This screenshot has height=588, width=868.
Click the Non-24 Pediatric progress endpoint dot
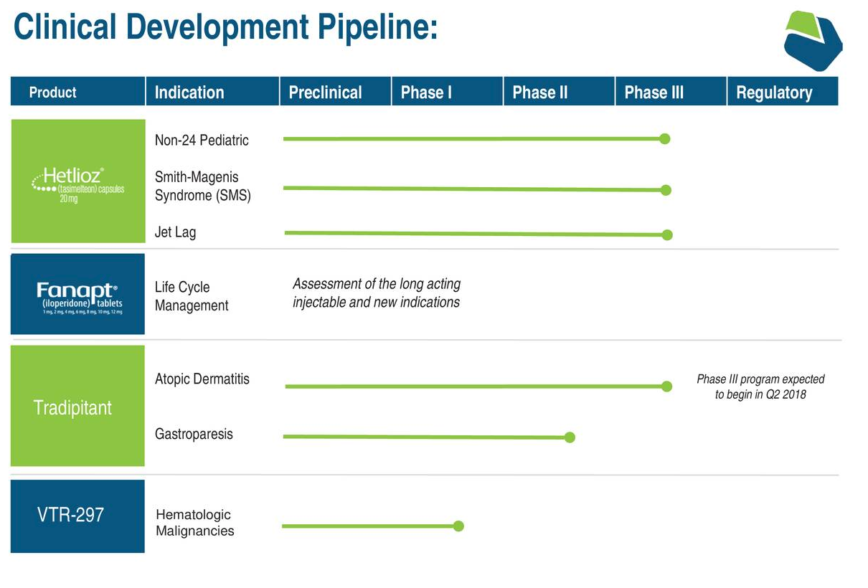point(665,139)
